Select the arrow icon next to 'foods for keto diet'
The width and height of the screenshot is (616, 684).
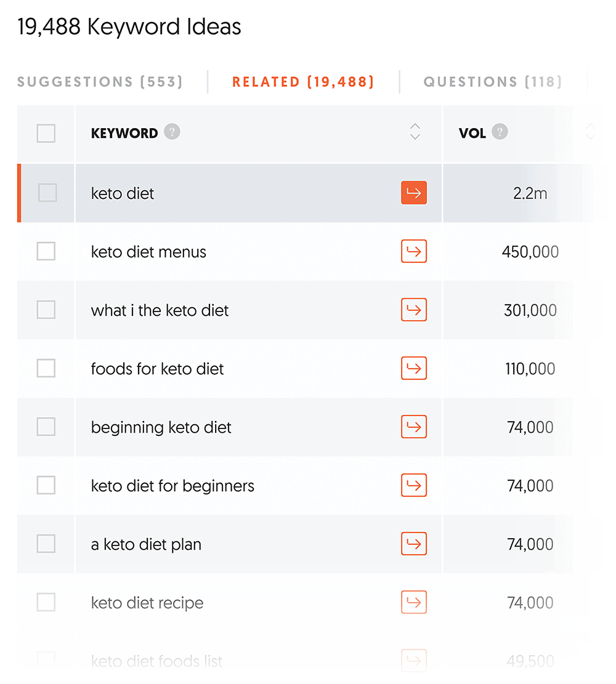click(413, 368)
